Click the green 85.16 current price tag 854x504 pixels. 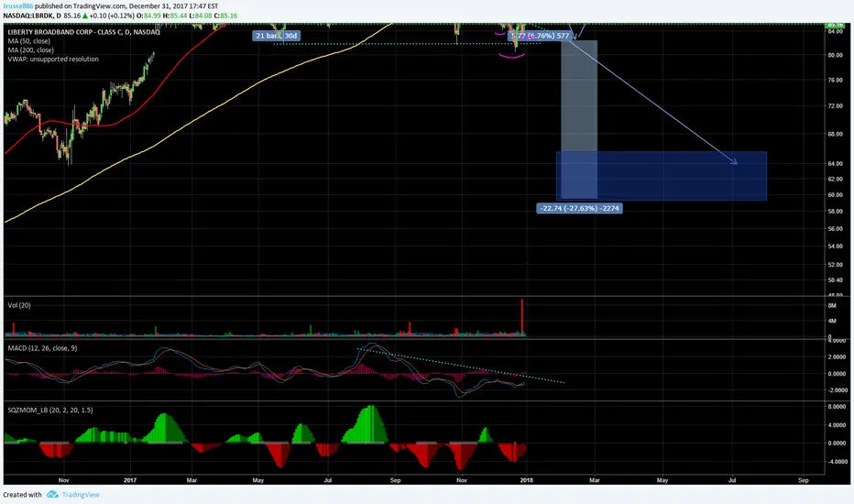pos(835,25)
